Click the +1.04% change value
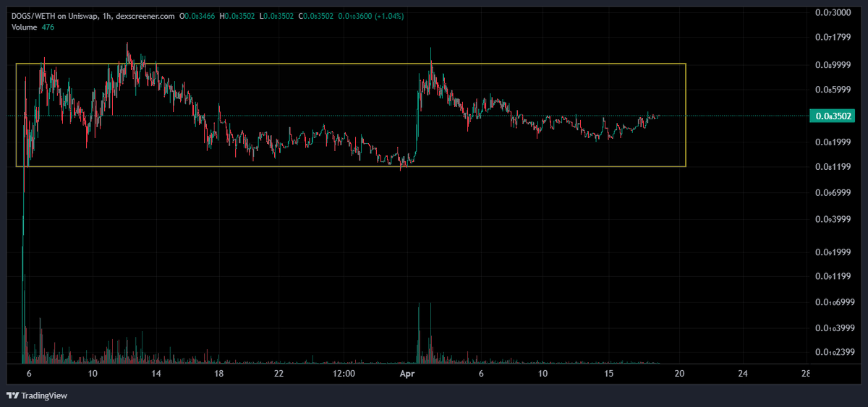The image size is (868, 407). coord(391,16)
